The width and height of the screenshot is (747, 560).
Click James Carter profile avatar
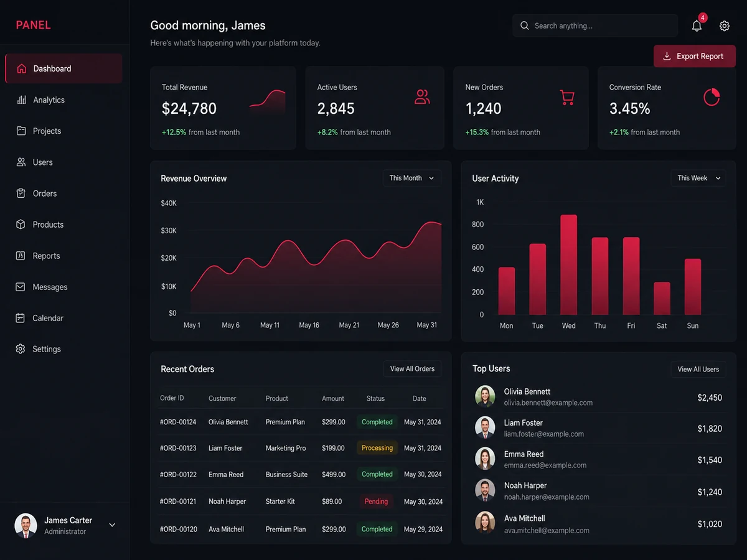[x=26, y=525]
